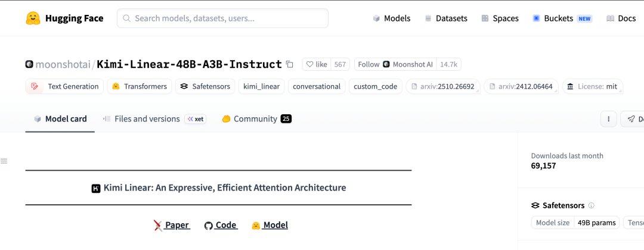Image resolution: width=644 pixels, height=250 pixels.
Task: Open the Buckets navigation item
Action: (x=553, y=18)
